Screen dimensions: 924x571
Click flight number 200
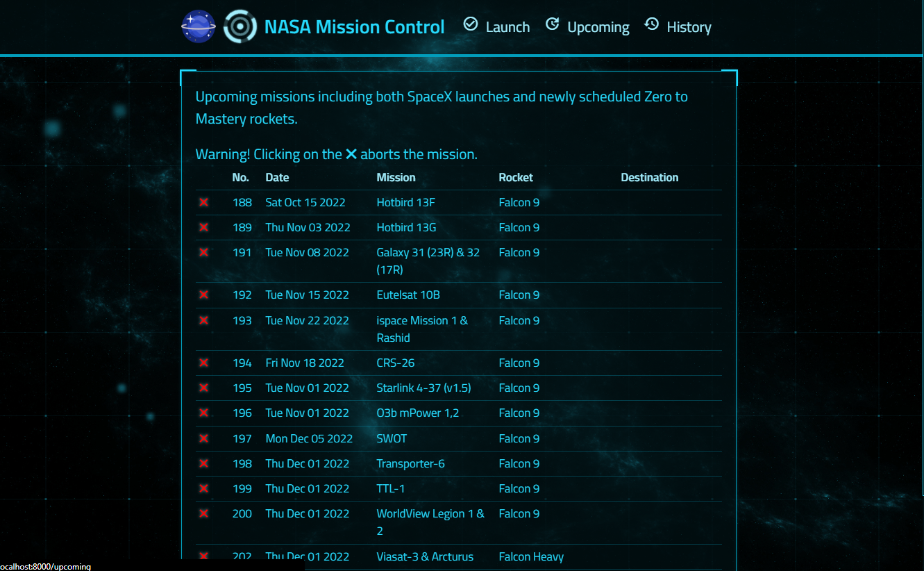242,513
